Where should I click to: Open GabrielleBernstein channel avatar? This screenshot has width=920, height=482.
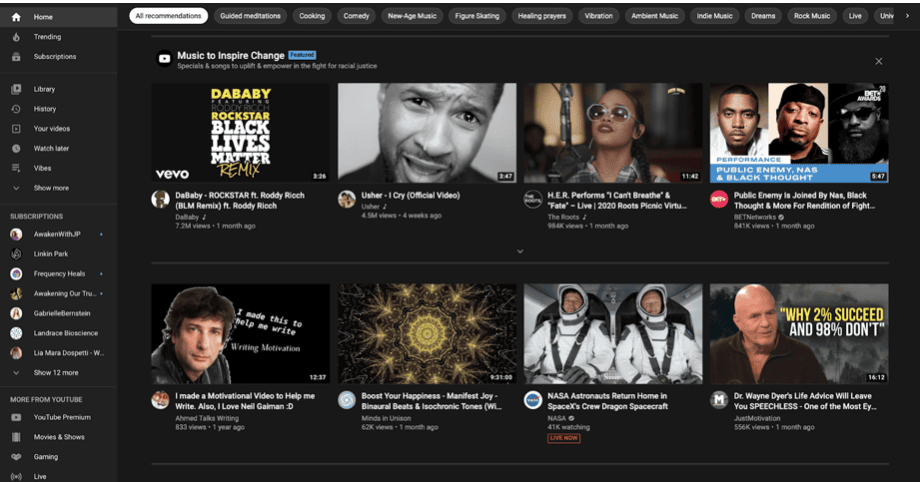[16, 314]
